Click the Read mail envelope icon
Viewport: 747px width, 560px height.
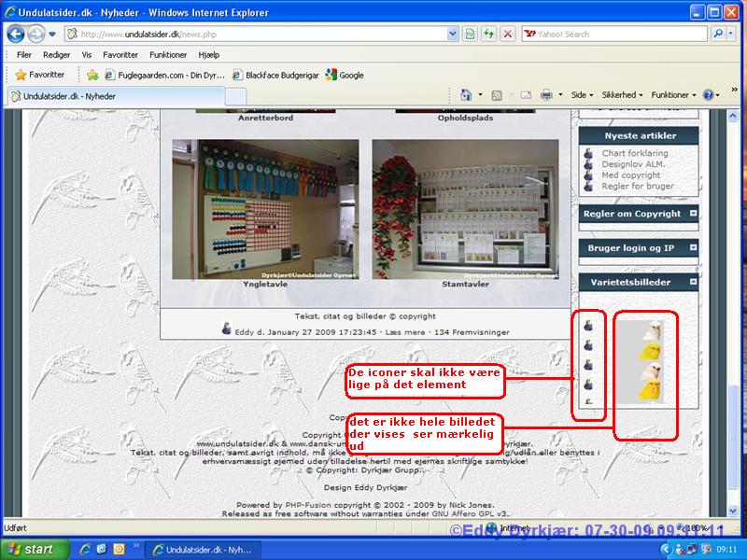click(526, 95)
